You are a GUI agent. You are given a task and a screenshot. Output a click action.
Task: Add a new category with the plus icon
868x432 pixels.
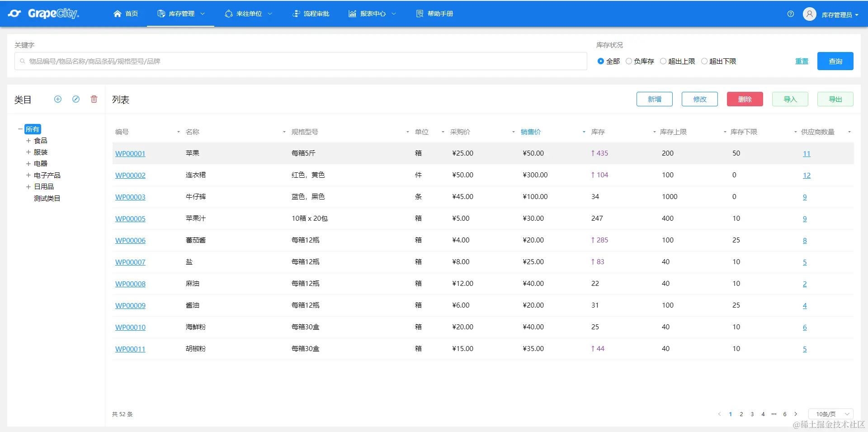pyautogui.click(x=58, y=99)
